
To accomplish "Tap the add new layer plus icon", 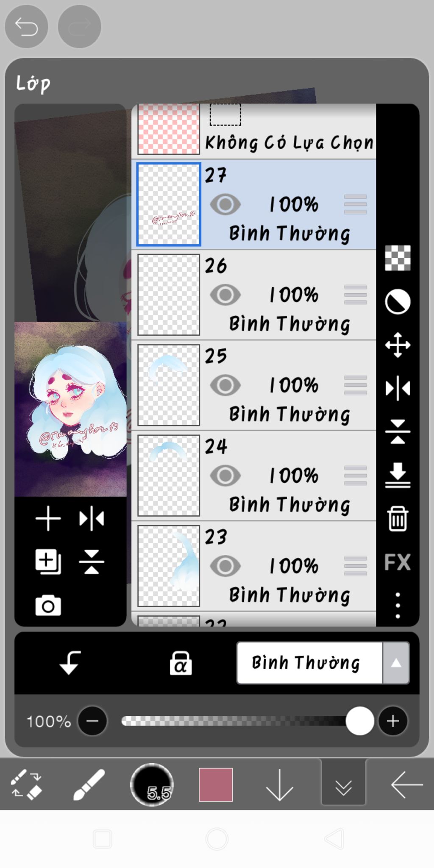I will (48, 518).
